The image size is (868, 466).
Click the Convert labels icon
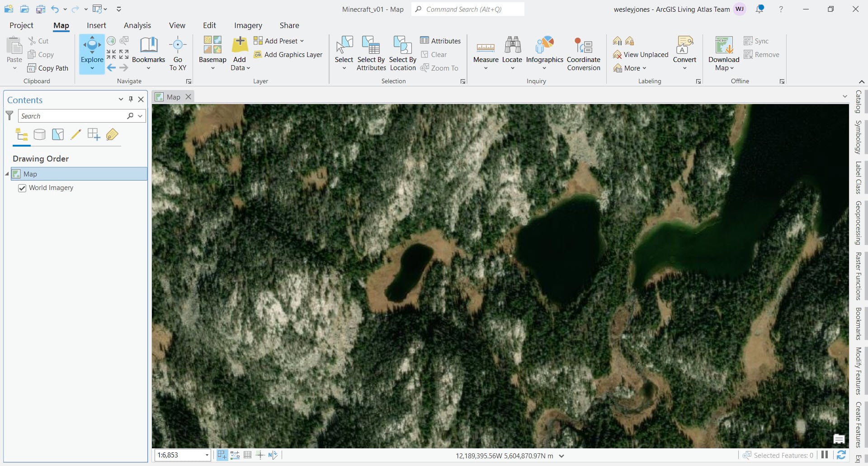click(684, 45)
